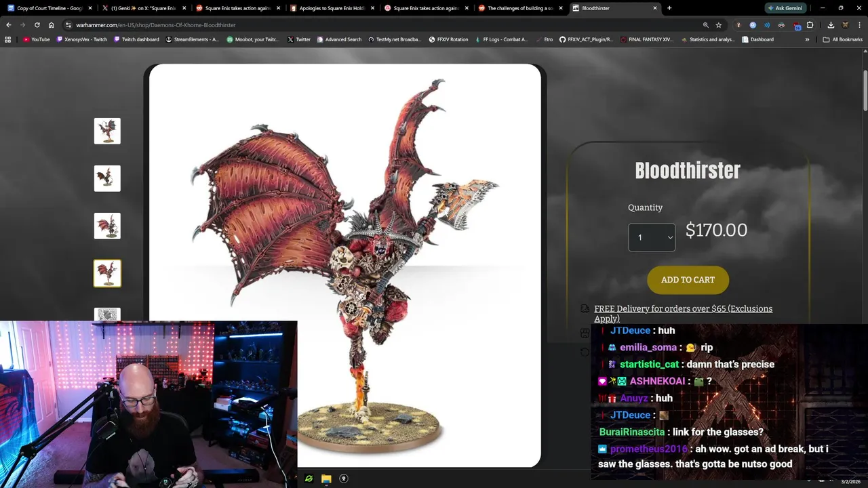Click the taskbar date 3/2/2026
Viewport: 868px width, 488px height.
click(x=850, y=481)
